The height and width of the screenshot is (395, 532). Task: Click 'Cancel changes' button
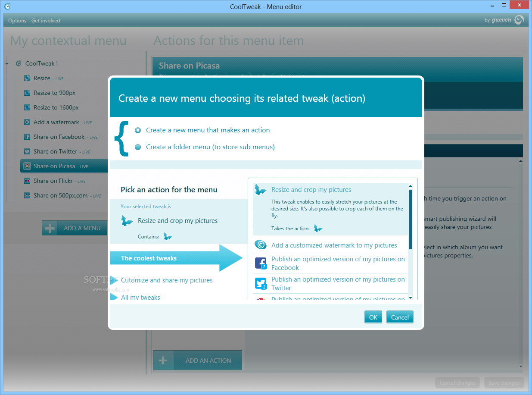pyautogui.click(x=457, y=382)
